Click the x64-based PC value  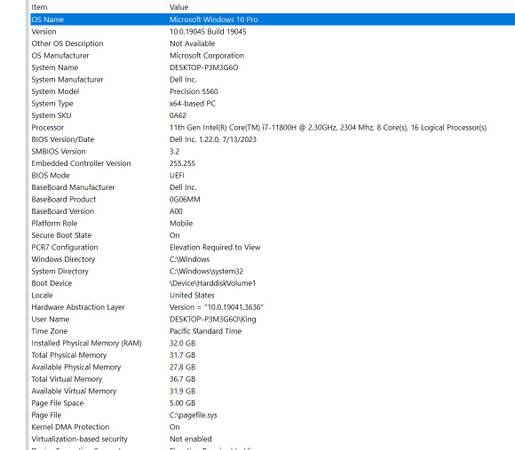tap(192, 104)
